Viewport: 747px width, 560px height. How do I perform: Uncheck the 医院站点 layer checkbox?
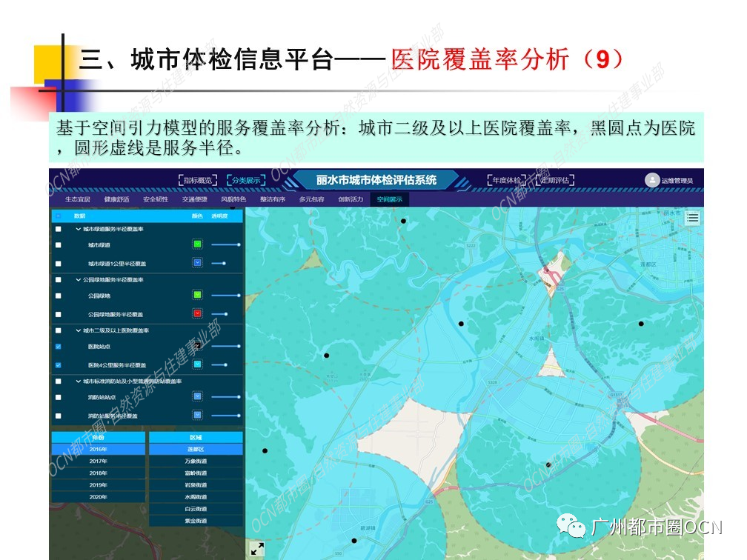[x=58, y=346]
